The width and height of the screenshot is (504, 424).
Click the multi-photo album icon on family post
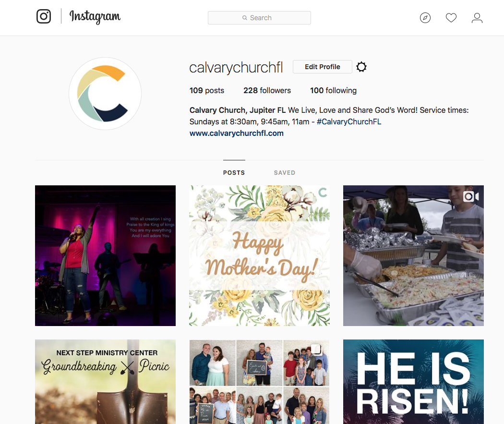pyautogui.click(x=316, y=349)
